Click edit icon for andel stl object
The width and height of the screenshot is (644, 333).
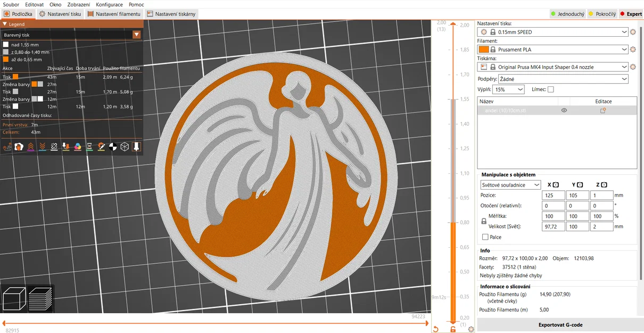tap(603, 110)
